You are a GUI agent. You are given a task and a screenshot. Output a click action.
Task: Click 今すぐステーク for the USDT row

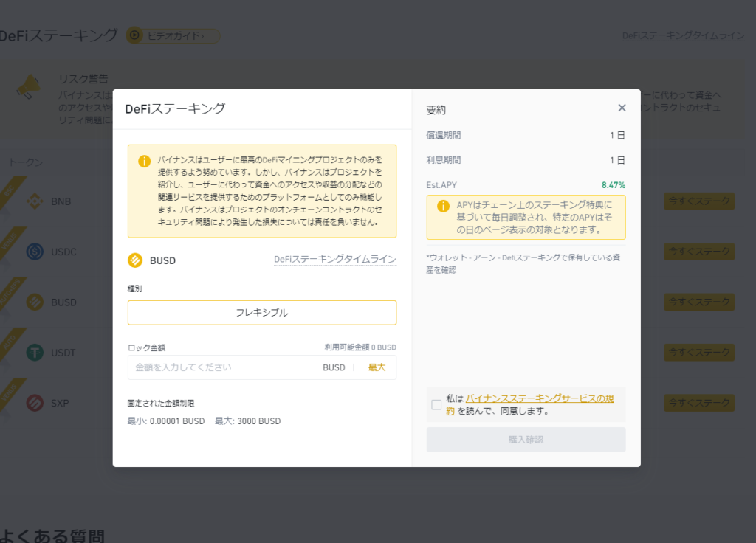[x=699, y=352]
